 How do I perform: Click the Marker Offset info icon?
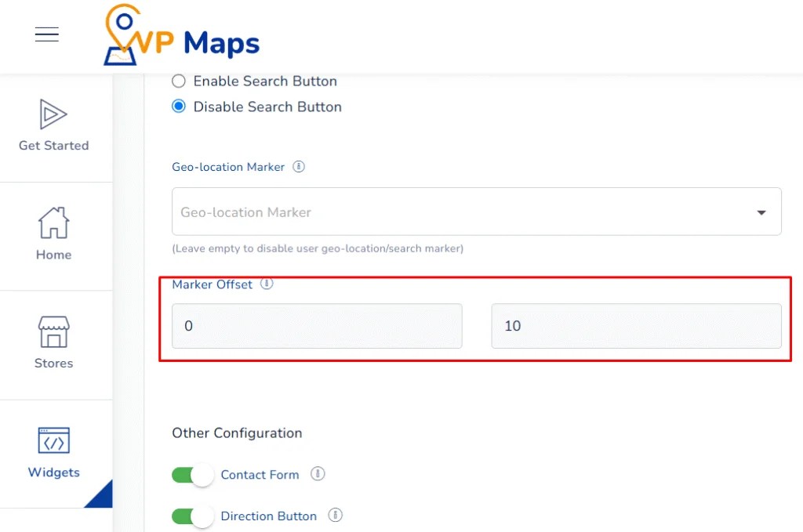point(267,284)
